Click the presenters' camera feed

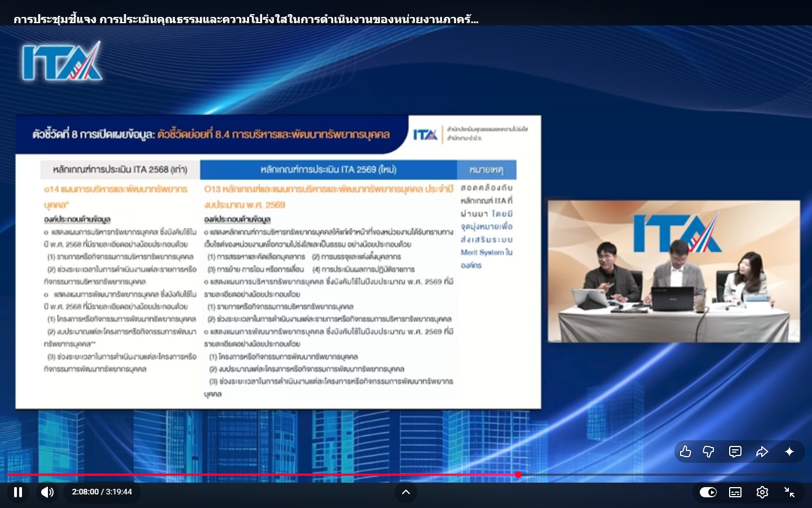pyautogui.click(x=674, y=271)
